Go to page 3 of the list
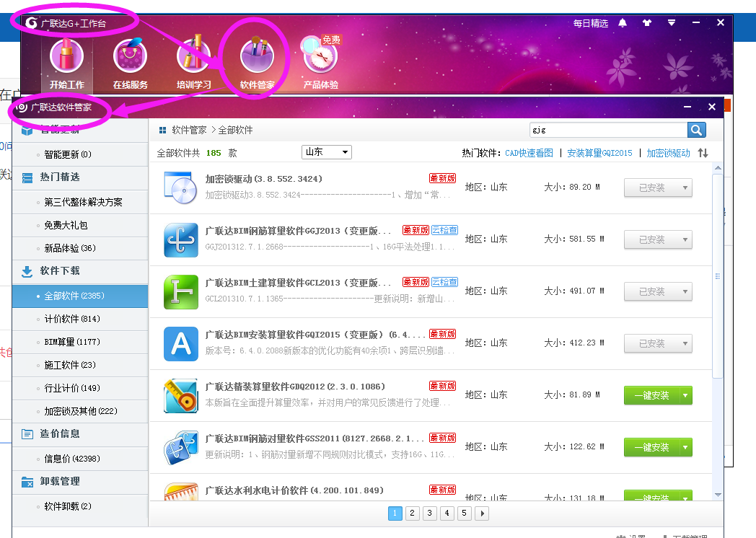756x538 pixels. [430, 513]
